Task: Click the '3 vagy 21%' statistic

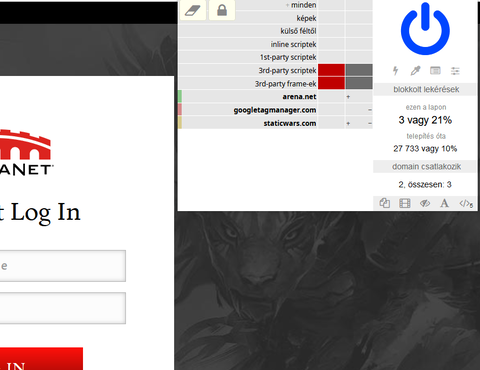Action: click(x=425, y=120)
